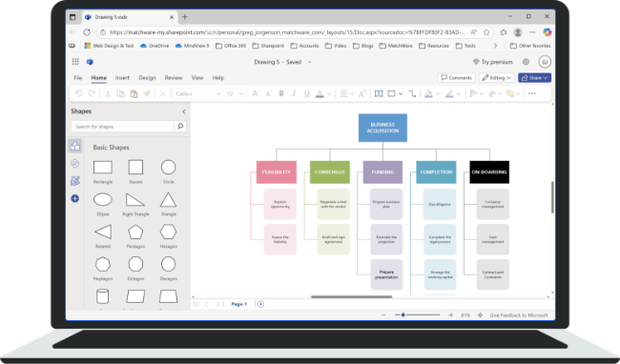Switch to the Design tab

click(147, 78)
